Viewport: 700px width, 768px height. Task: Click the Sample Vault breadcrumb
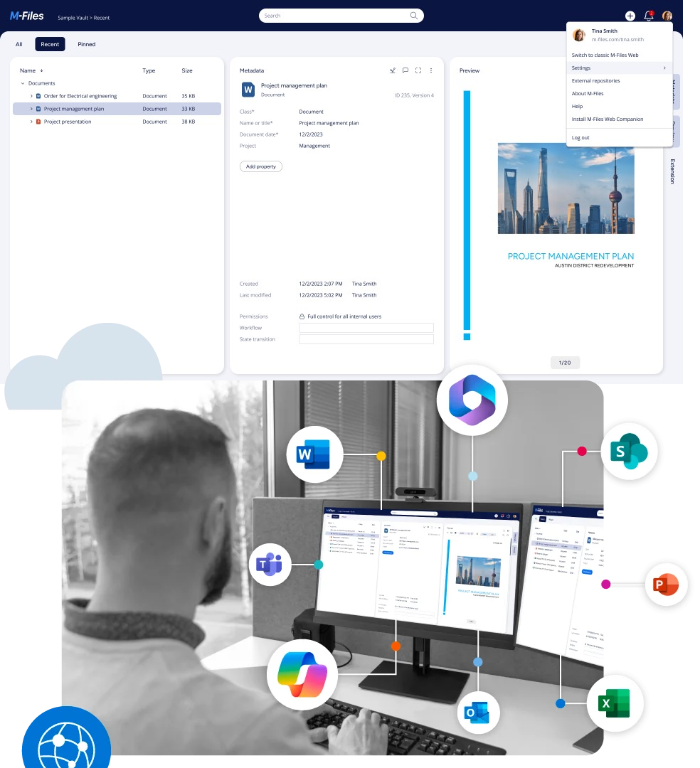click(73, 18)
